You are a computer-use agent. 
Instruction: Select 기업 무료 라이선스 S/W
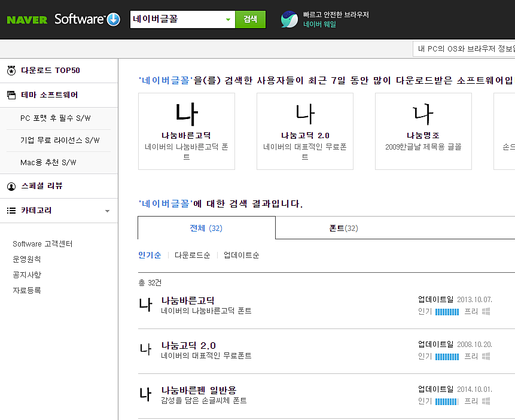[60, 141]
